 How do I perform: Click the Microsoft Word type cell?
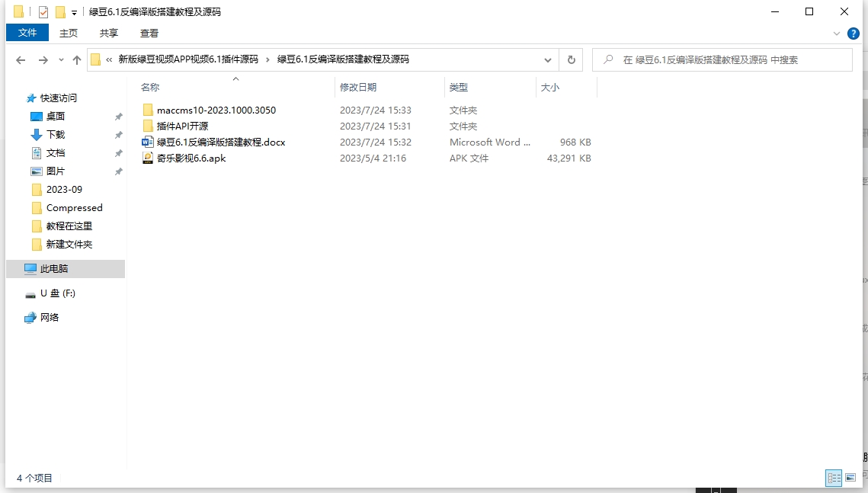point(490,142)
